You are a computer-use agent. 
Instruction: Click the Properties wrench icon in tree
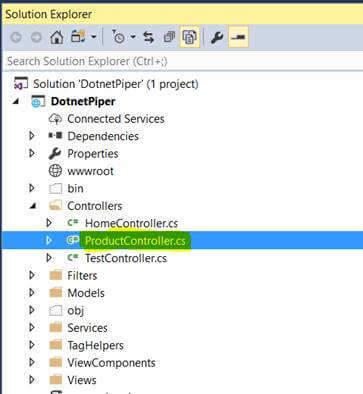pos(55,153)
